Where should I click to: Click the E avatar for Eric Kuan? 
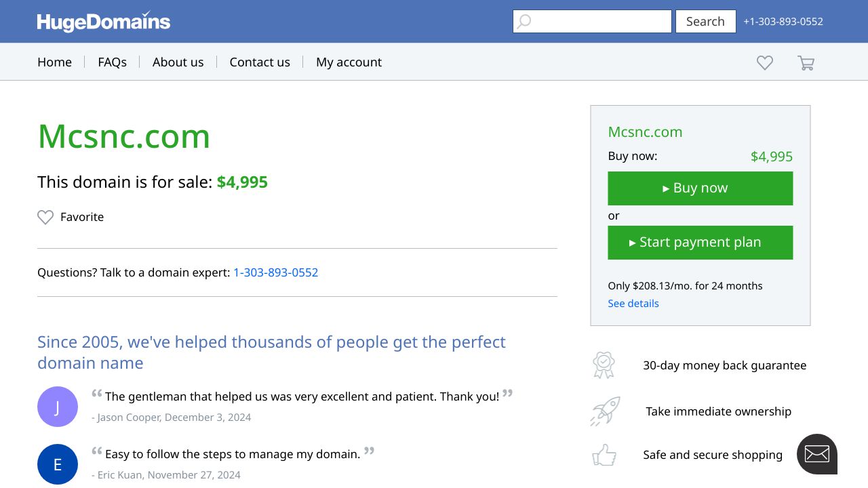point(58,464)
